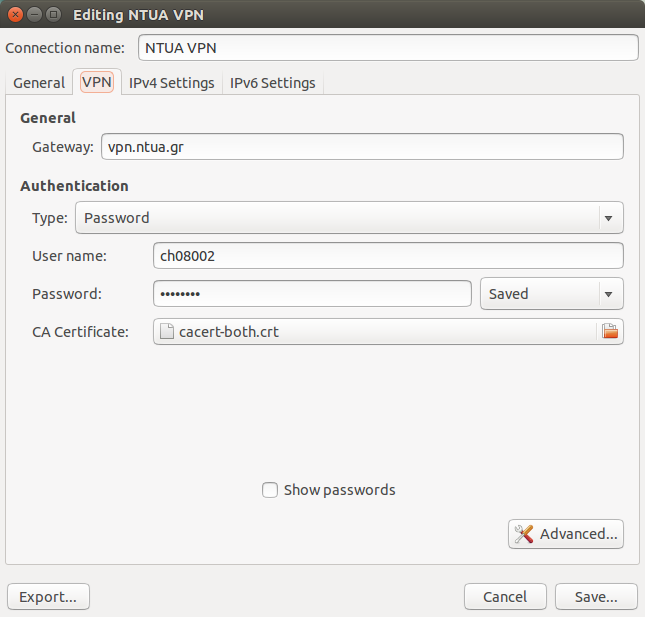645x617 pixels.
Task: Expand the authentication Type dropdown
Action: (349, 218)
